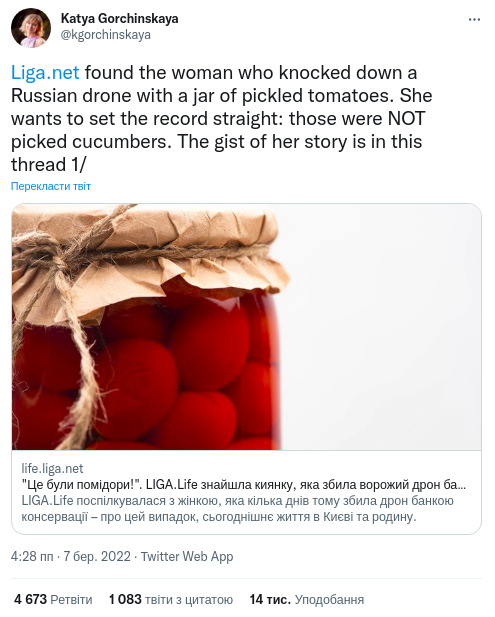Screen dimensions: 495x617
Task: View the 4 673 Ретвіти list
Action: pyautogui.click(x=53, y=600)
